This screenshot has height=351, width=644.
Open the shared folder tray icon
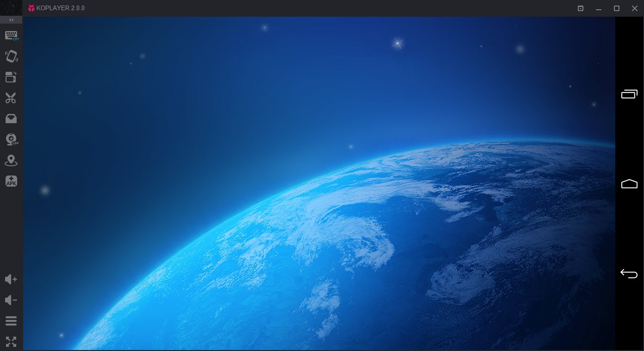click(11, 119)
